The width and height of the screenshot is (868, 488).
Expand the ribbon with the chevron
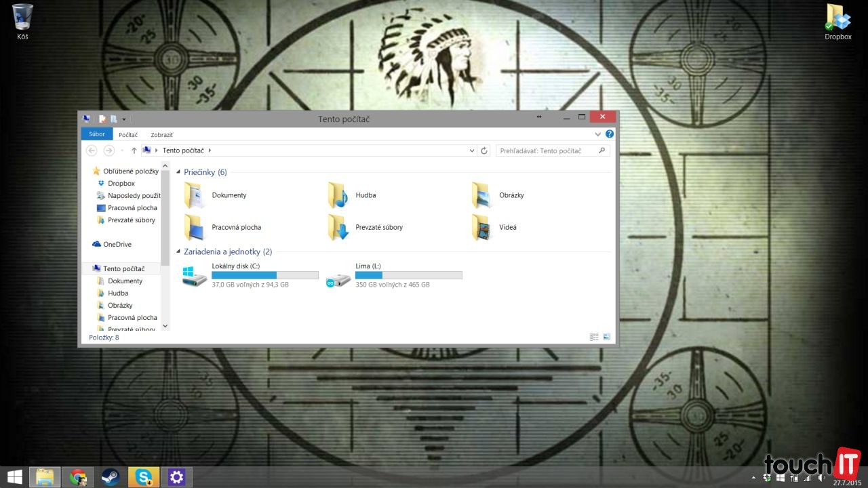click(598, 134)
